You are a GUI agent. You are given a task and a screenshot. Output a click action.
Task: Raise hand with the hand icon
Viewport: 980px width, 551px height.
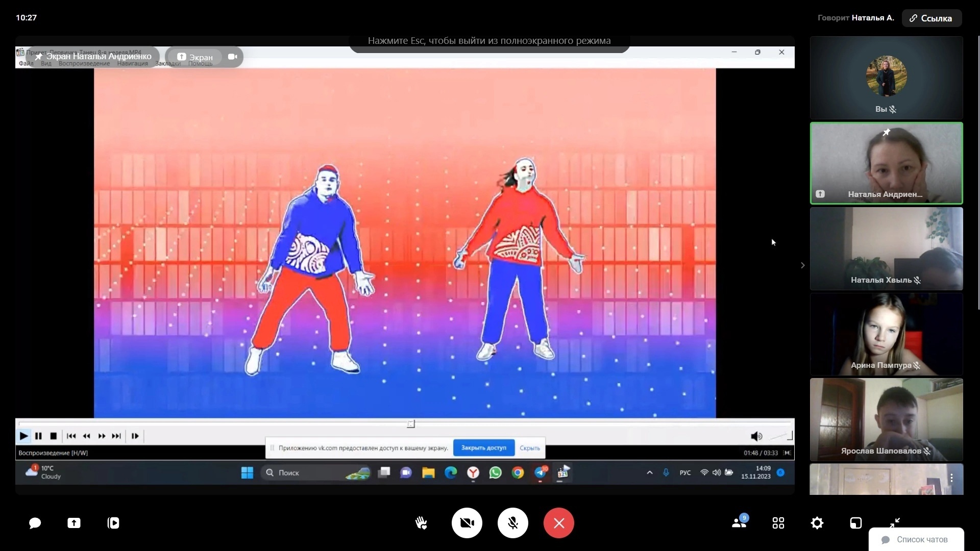(421, 523)
